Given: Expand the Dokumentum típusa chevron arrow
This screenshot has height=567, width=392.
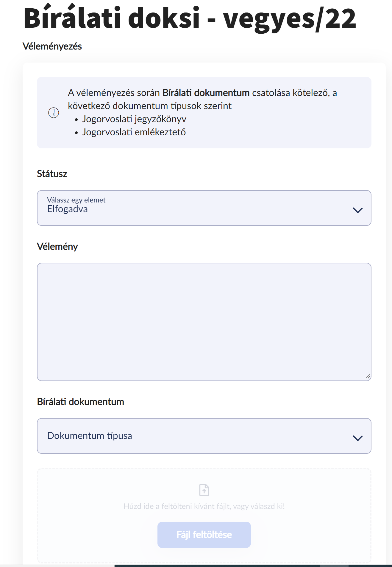Looking at the screenshot, I should click(357, 438).
